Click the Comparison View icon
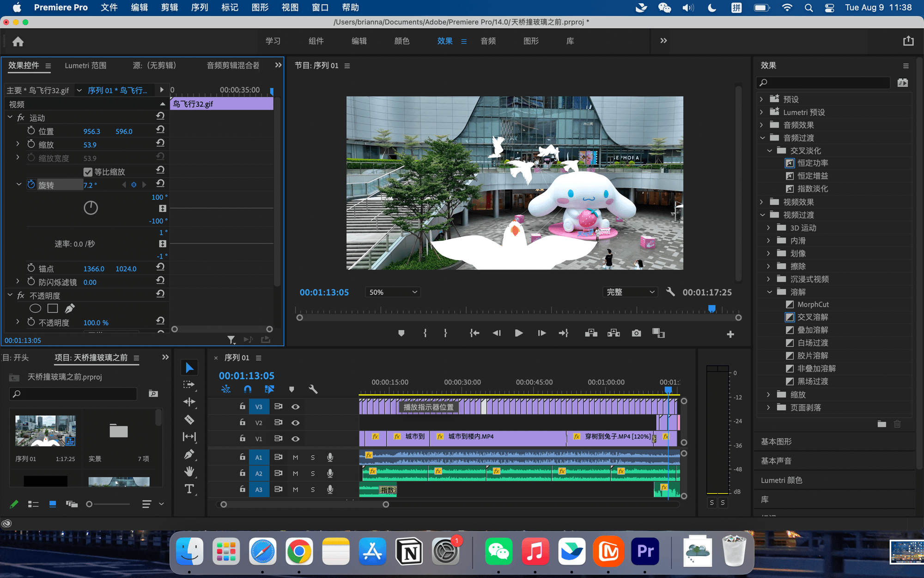The height and width of the screenshot is (578, 924). coord(658,333)
